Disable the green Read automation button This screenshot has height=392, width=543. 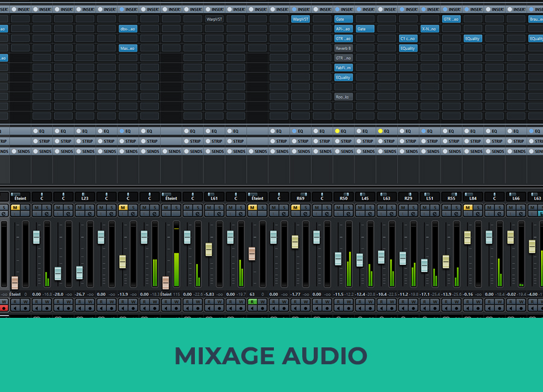click(x=252, y=301)
